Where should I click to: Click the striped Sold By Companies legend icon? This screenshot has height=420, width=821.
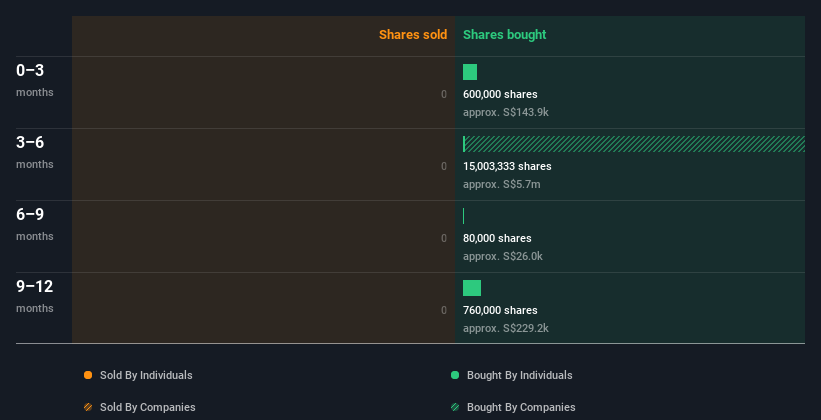[88, 407]
